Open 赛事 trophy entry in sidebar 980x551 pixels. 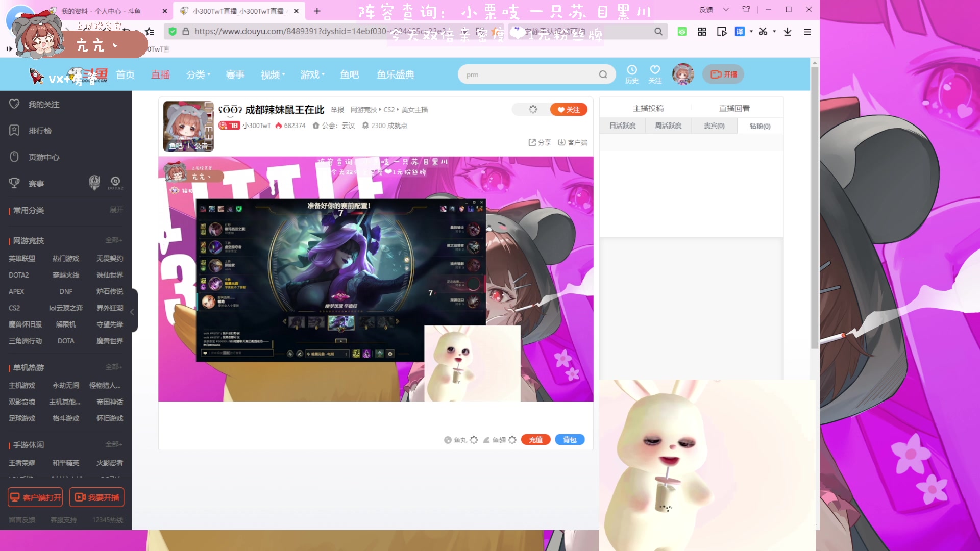[x=36, y=183]
